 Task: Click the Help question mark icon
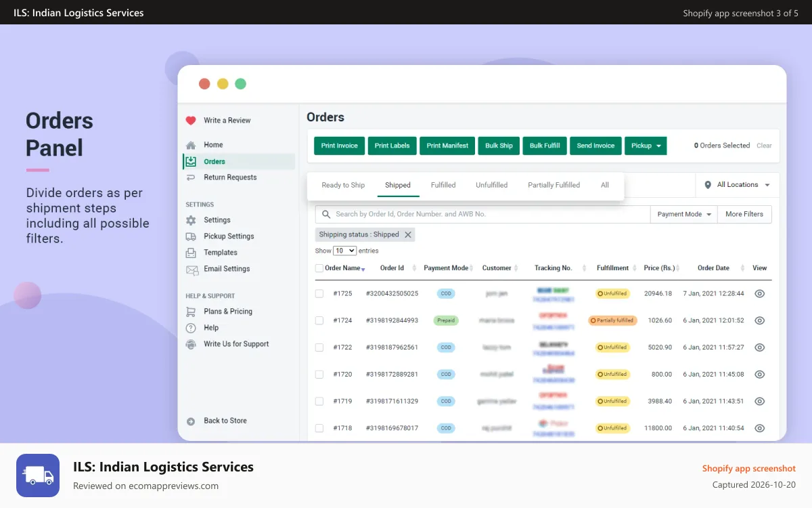191,328
